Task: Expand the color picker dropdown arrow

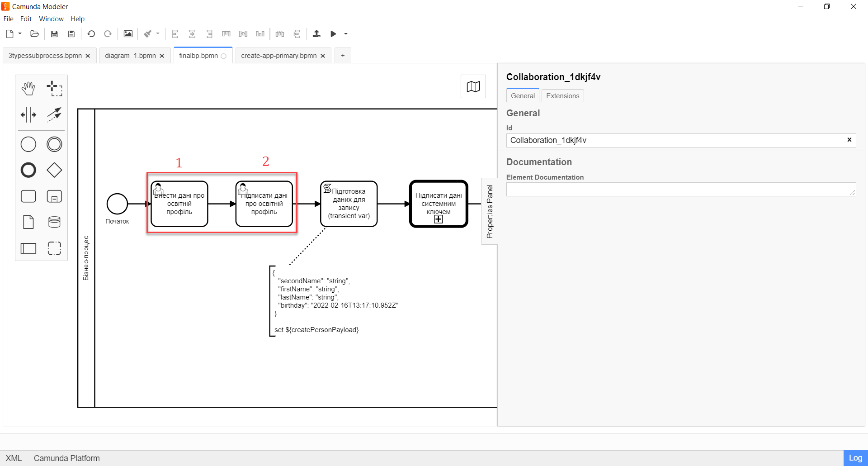Action: click(x=158, y=34)
